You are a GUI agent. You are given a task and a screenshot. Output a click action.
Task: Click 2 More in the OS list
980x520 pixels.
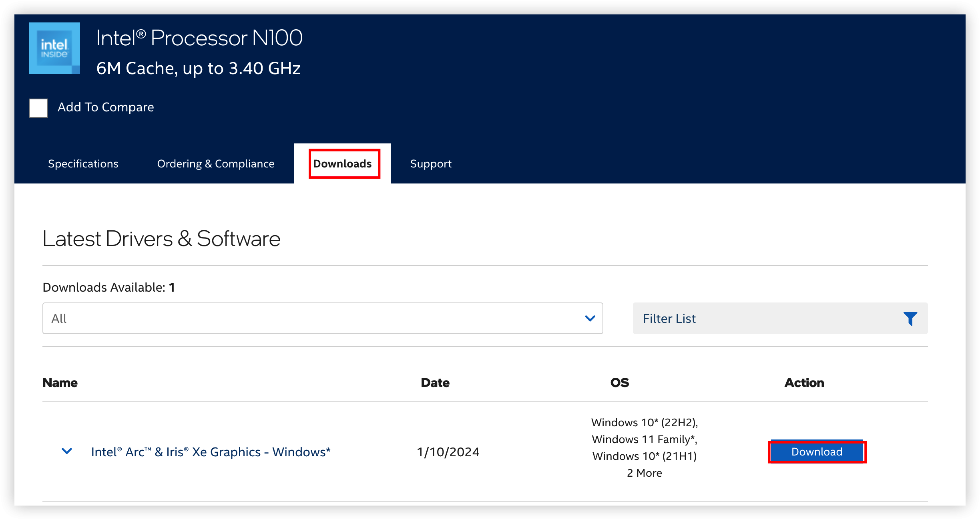645,473
